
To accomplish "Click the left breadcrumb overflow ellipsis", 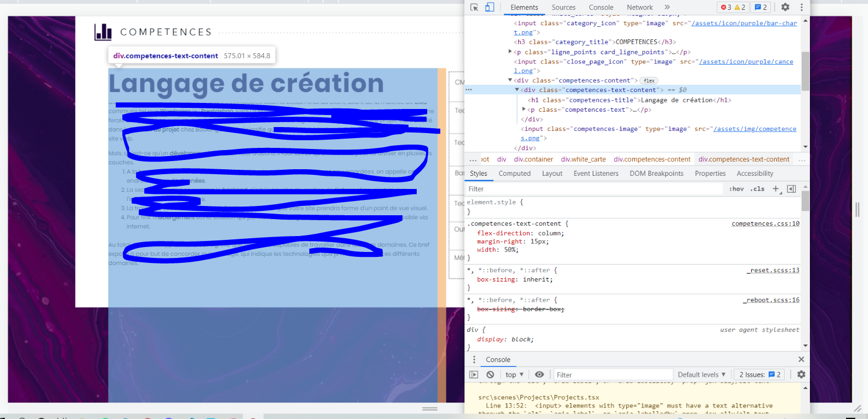I will [x=473, y=160].
